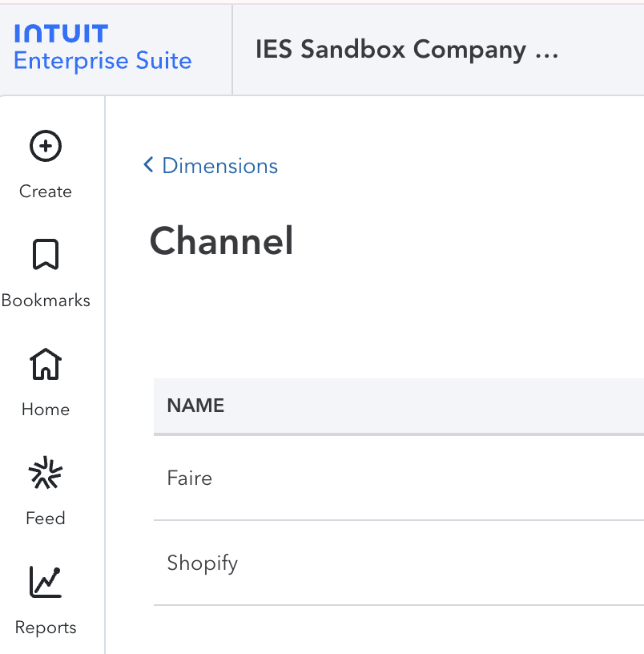Click the Intuit logo
644x654 pixels.
tap(61, 34)
